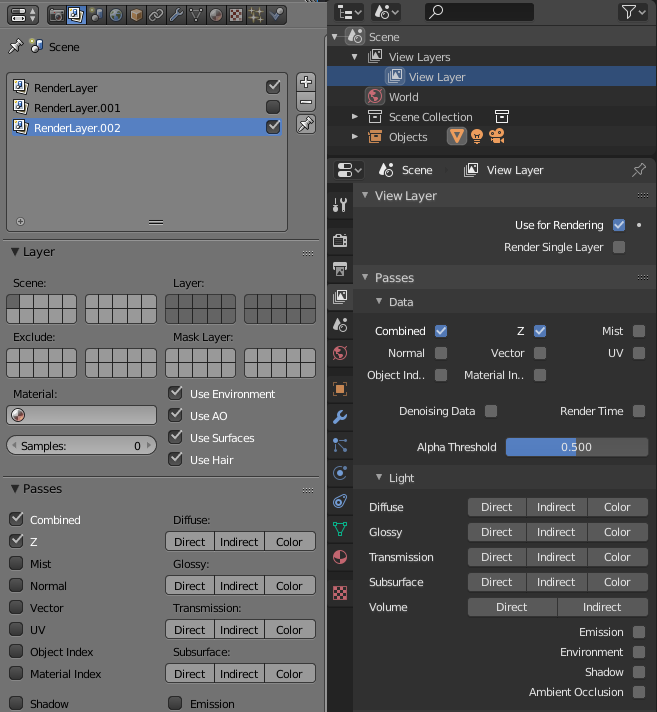
Task: Enable the Object Index pass checkbox
Action: pos(16,651)
